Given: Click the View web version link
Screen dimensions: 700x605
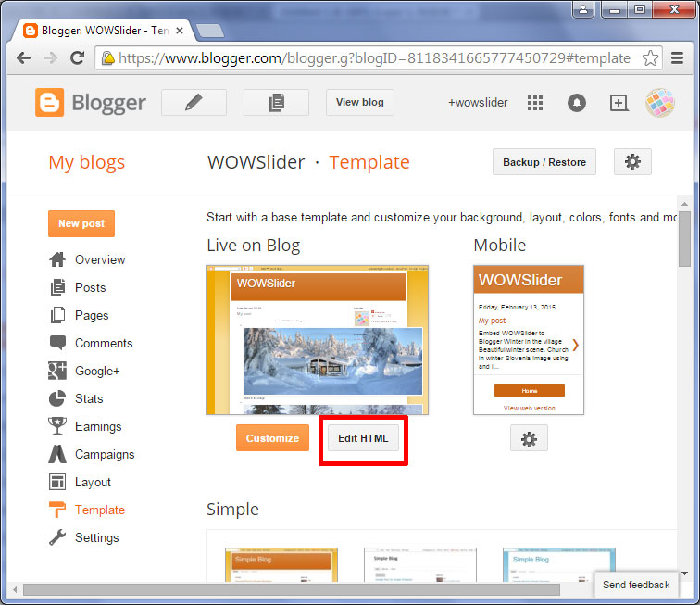Looking at the screenshot, I should point(529,408).
